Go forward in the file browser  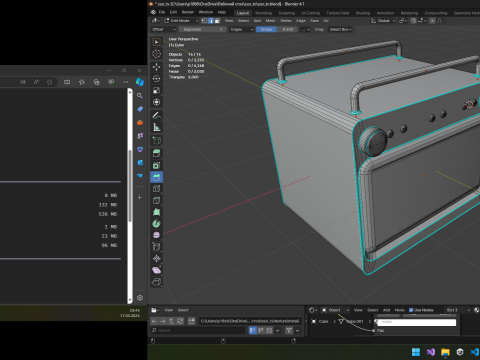pos(163,321)
